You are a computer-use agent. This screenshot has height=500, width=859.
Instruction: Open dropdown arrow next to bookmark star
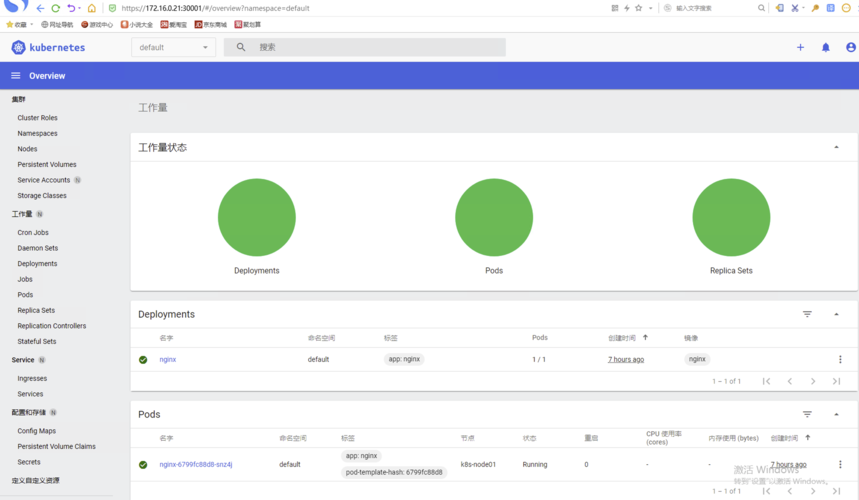[x=651, y=8]
